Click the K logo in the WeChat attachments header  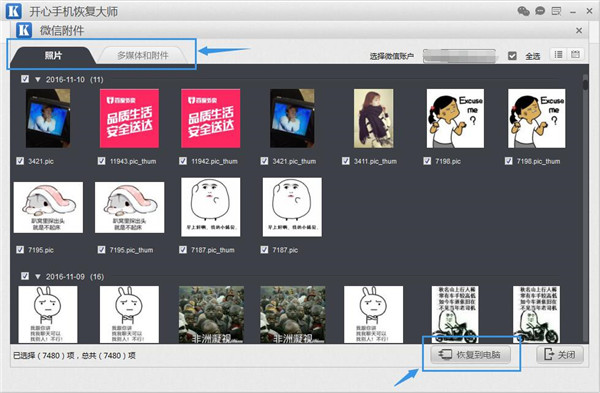click(24, 30)
